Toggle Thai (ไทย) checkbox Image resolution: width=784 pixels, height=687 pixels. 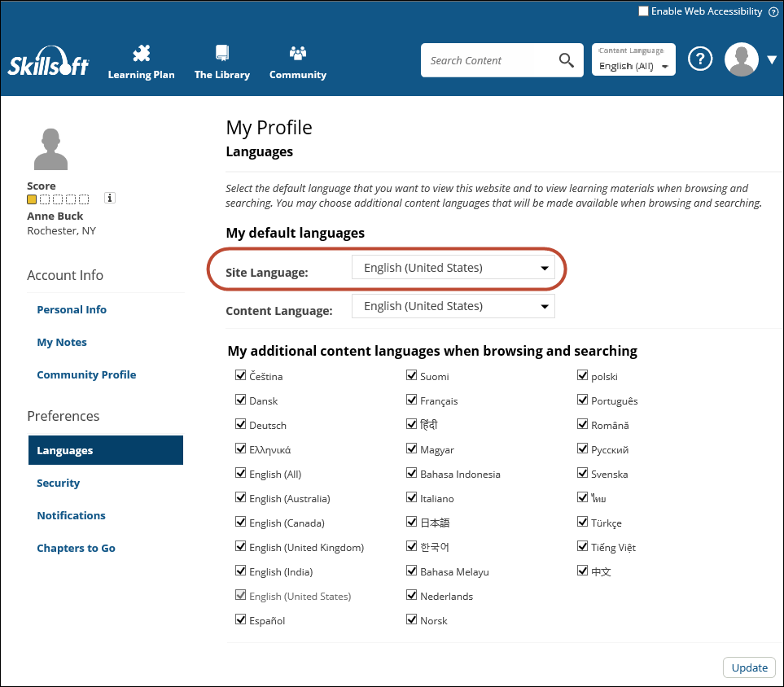pyautogui.click(x=582, y=497)
